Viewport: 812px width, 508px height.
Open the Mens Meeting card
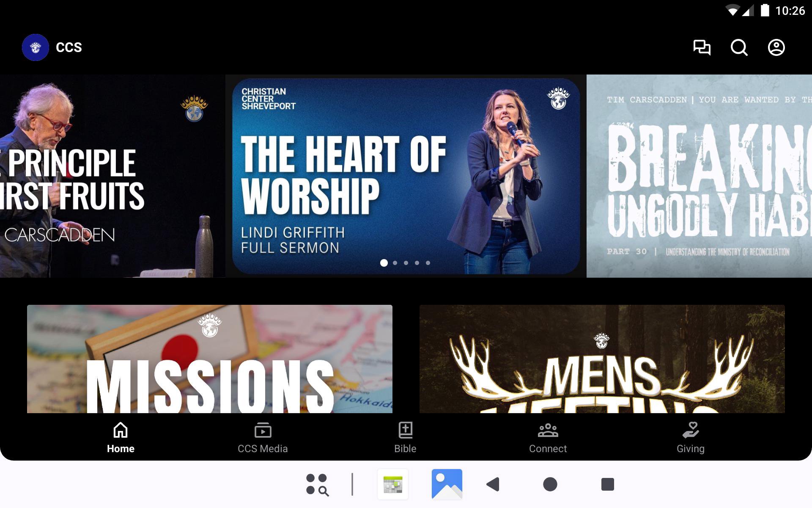pos(602,359)
